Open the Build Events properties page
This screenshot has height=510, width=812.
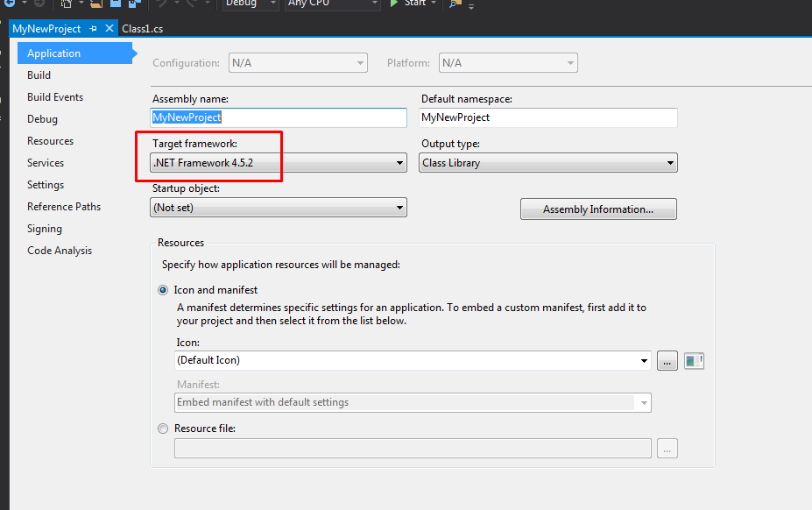[55, 97]
